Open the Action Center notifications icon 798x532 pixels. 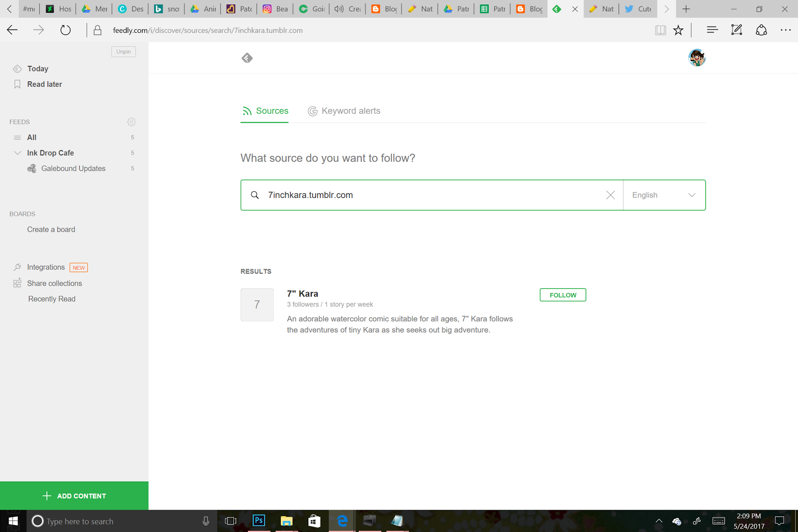click(779, 521)
